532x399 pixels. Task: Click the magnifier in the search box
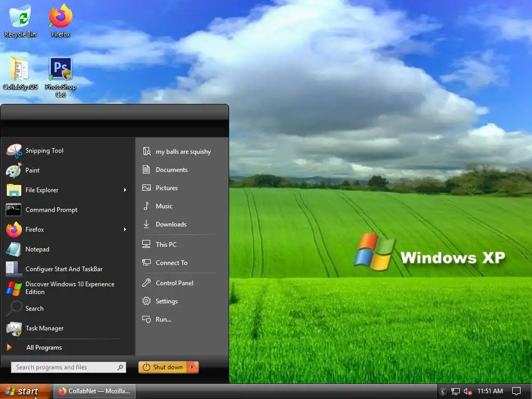click(120, 367)
